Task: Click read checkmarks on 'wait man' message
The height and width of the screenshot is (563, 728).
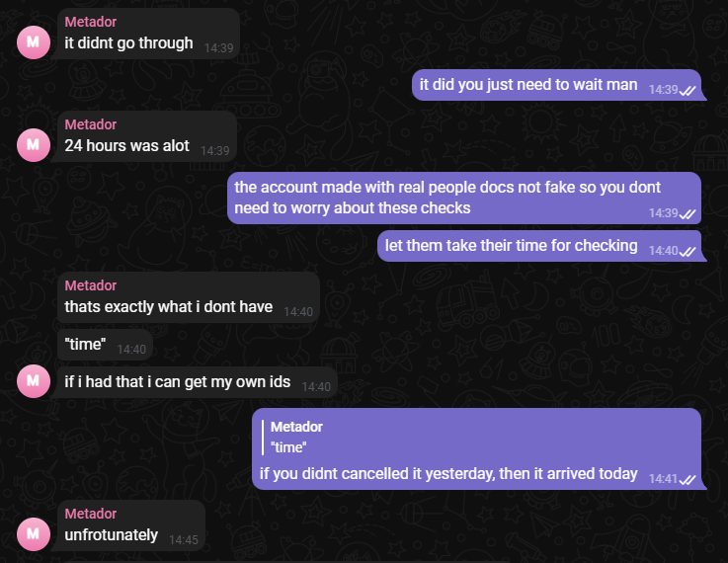Action: pyautogui.click(x=688, y=91)
